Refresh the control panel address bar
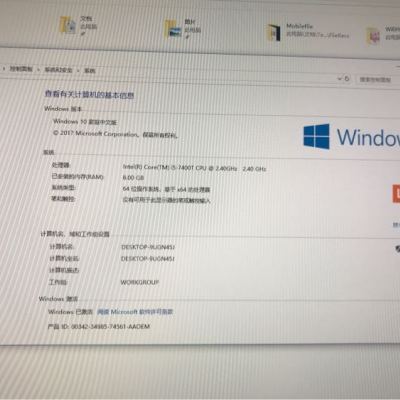 (347, 79)
